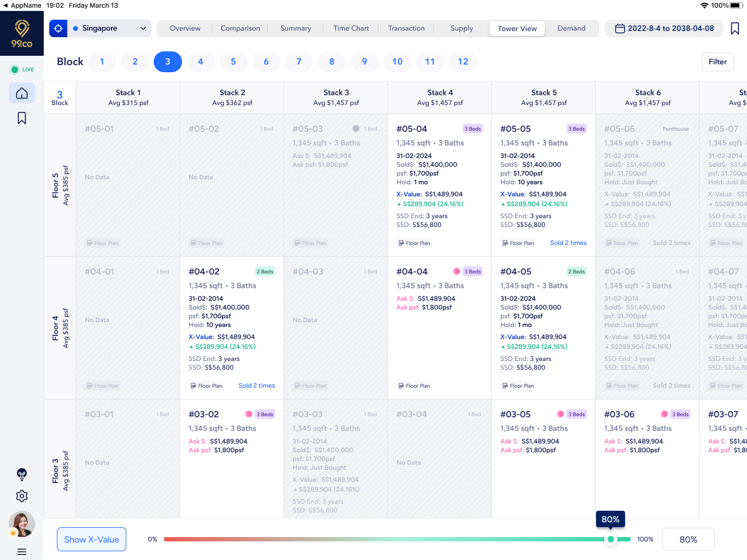Click the calendar icon in the date range
This screenshot has height=560, width=747.
[620, 28]
